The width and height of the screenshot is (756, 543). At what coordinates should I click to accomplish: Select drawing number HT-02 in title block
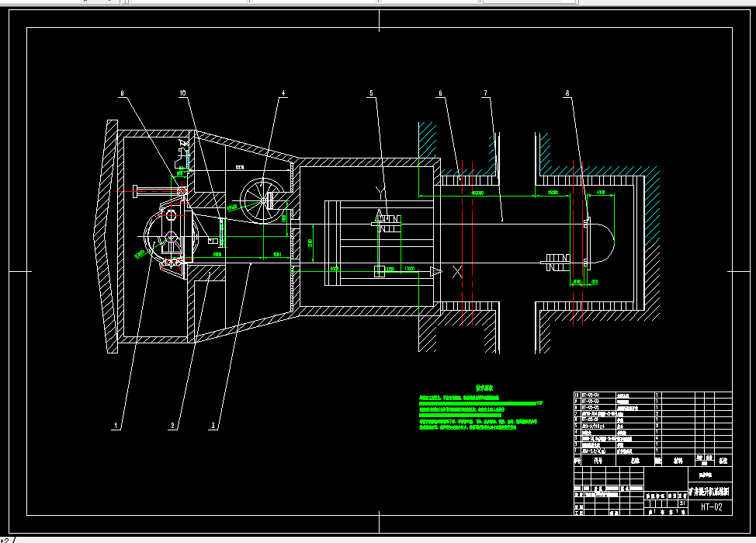pyautogui.click(x=712, y=507)
